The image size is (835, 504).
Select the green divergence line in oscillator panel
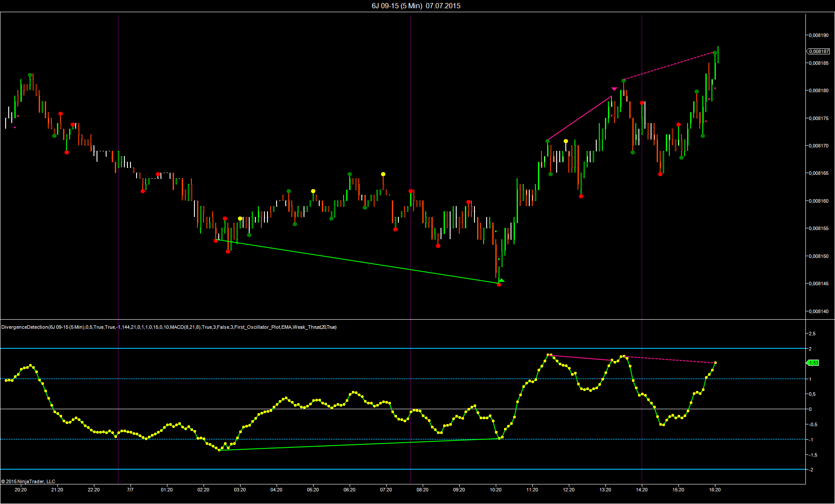pos(359,444)
